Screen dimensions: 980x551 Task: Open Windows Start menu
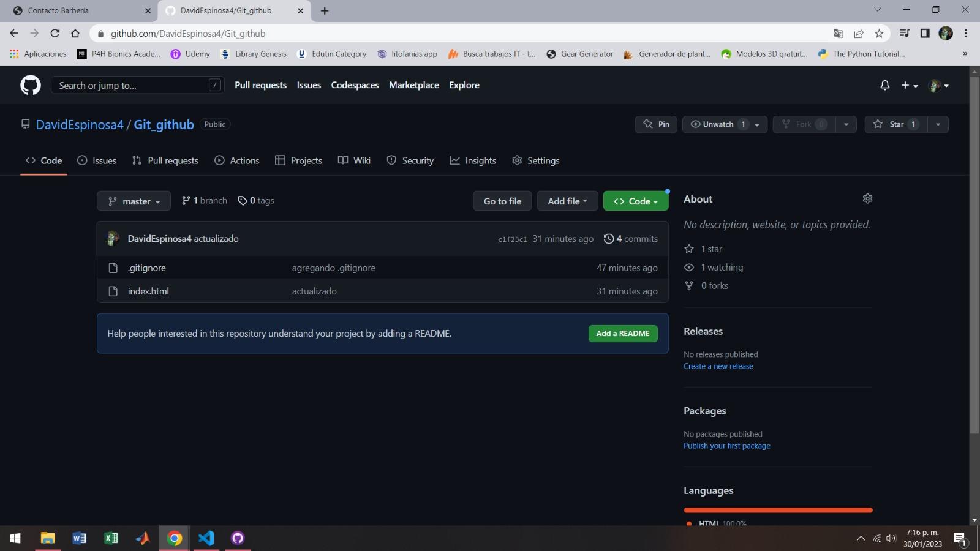pyautogui.click(x=15, y=538)
